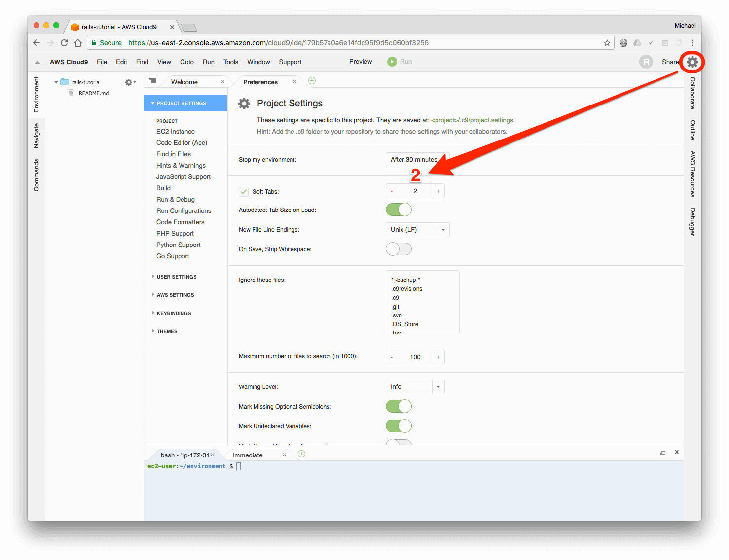Open the Debugger side panel
The width and height of the screenshot is (729, 560).
pos(693,221)
